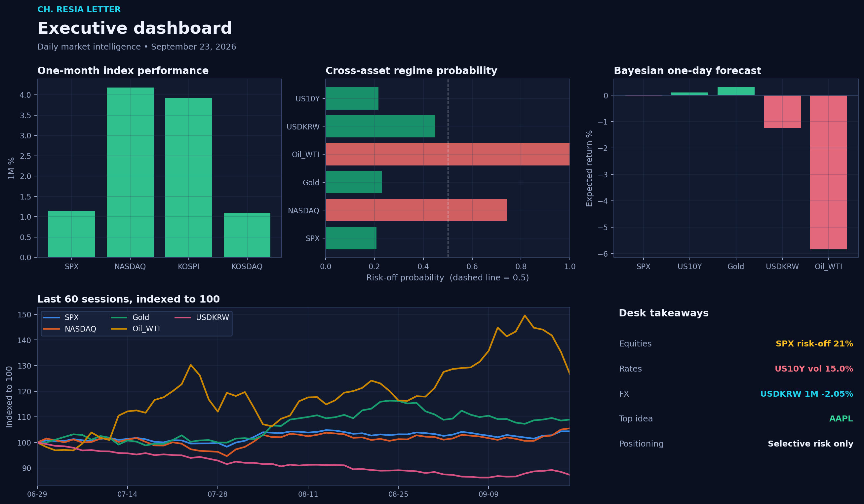Click 'Cross-asset regime probability' chart title
The width and height of the screenshot is (864, 504).
(411, 71)
